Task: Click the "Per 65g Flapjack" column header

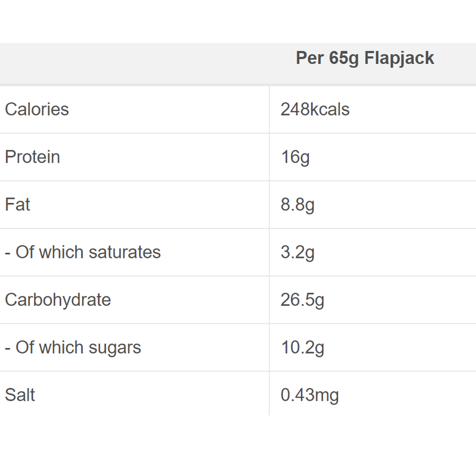Action: click(x=365, y=58)
